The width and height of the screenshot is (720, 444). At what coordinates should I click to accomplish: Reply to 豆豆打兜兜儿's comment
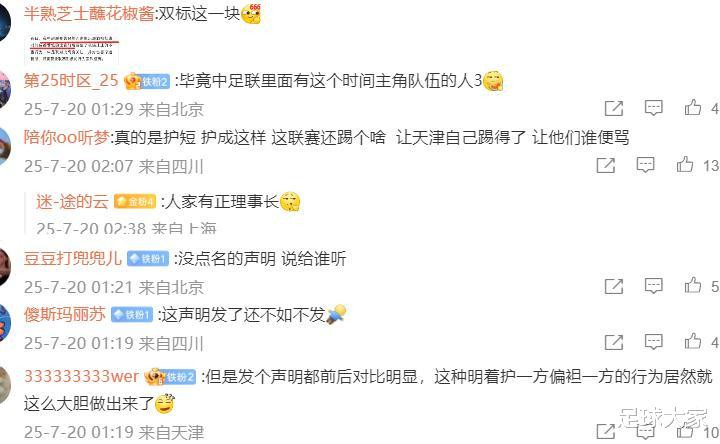[653, 286]
